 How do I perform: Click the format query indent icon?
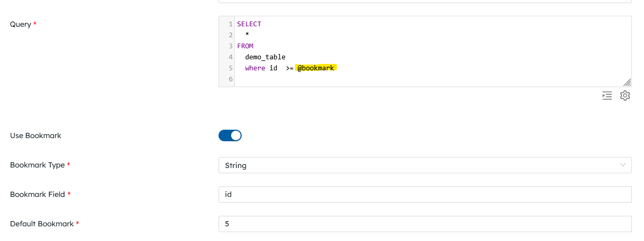pos(607,96)
